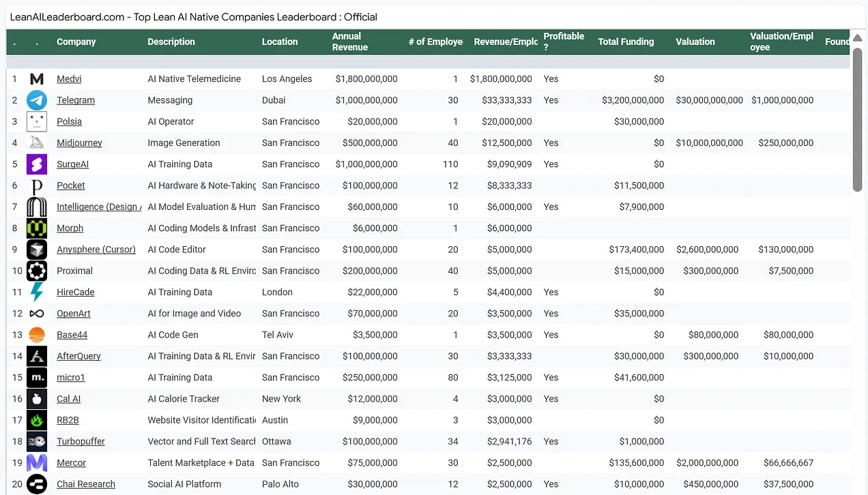Image resolution: width=868 pixels, height=495 pixels.
Task: Click the Polsia logo icon
Action: 37,121
